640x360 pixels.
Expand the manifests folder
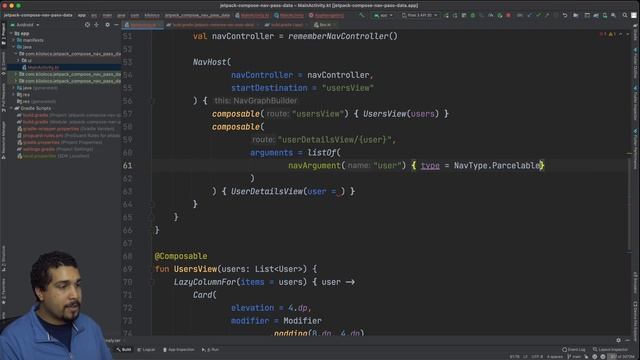(x=14, y=40)
